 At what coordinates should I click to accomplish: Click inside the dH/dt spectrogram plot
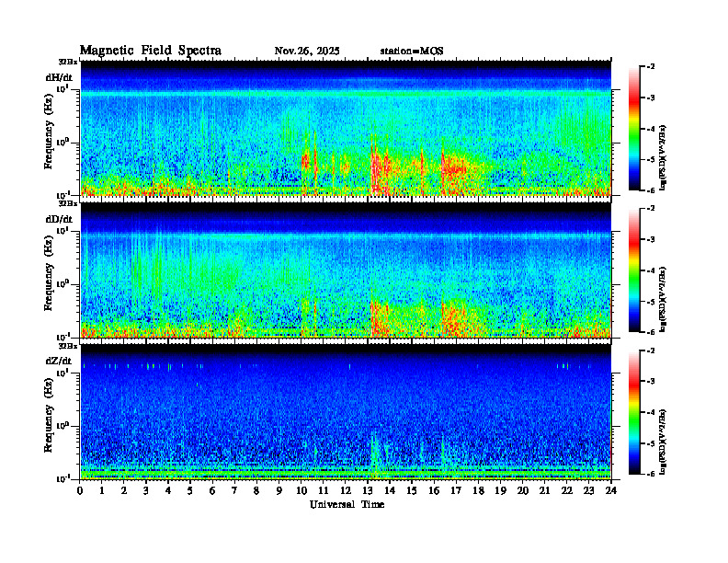coord(346,128)
